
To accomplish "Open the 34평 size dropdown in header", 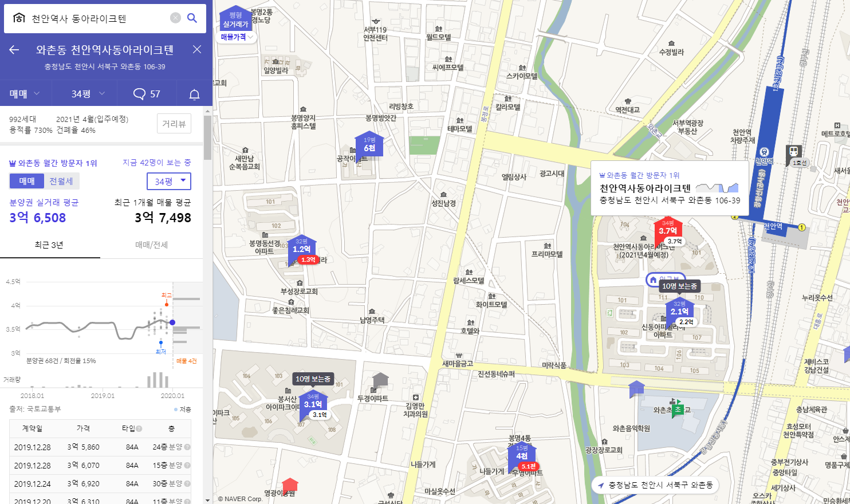I will (x=88, y=93).
